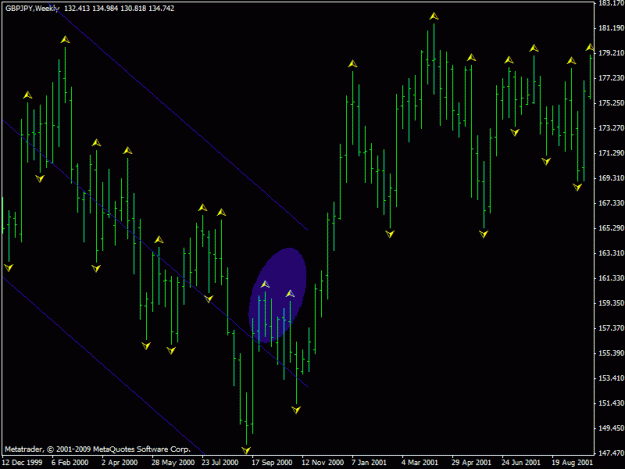This screenshot has width=625, height=469.
Task: Click the 179.210 price axis label
Action: [x=611, y=53]
